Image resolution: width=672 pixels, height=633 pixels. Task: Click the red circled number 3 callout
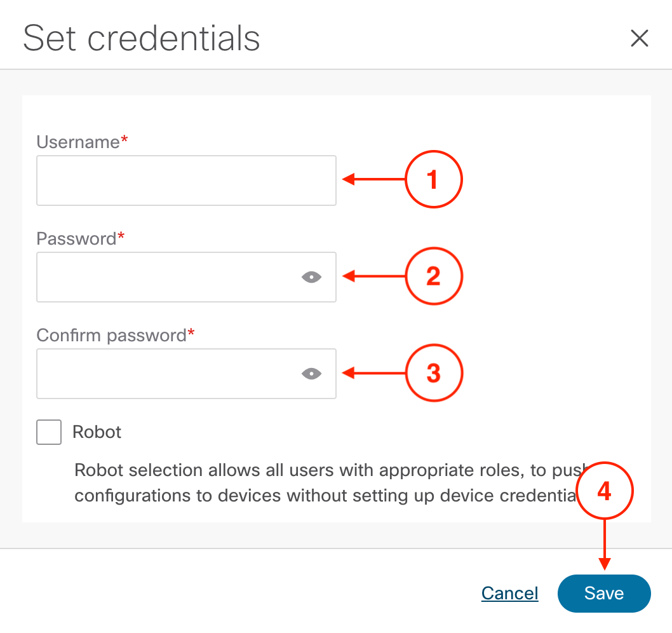coord(434,372)
